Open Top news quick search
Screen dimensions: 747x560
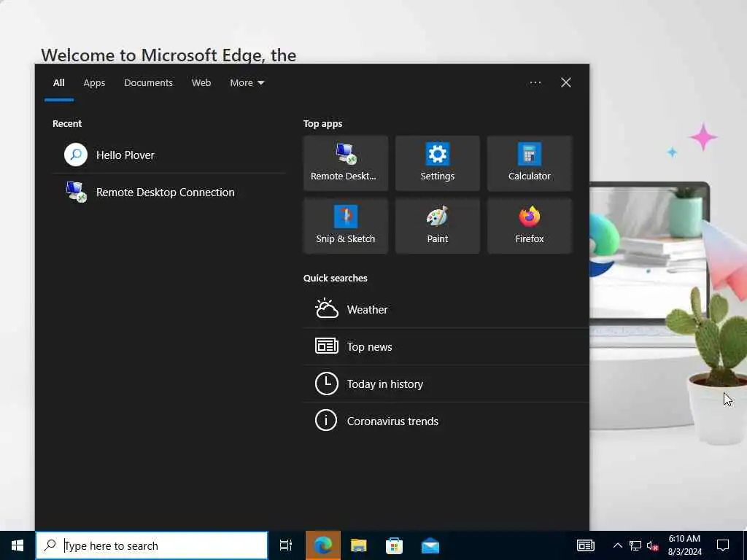tap(446, 346)
